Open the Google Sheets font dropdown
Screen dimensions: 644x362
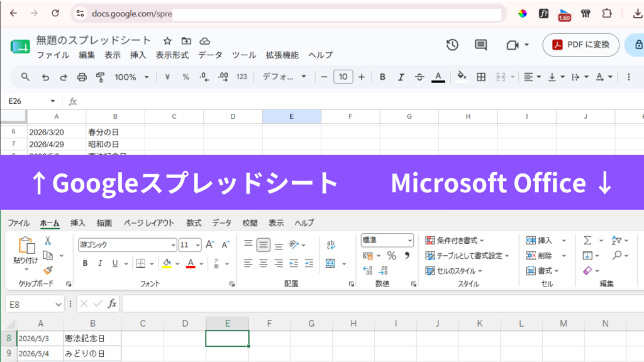tap(284, 77)
